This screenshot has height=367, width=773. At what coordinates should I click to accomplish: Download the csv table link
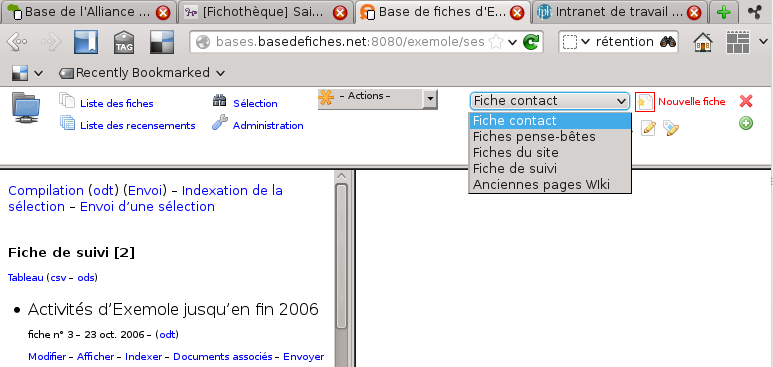pos(59,278)
